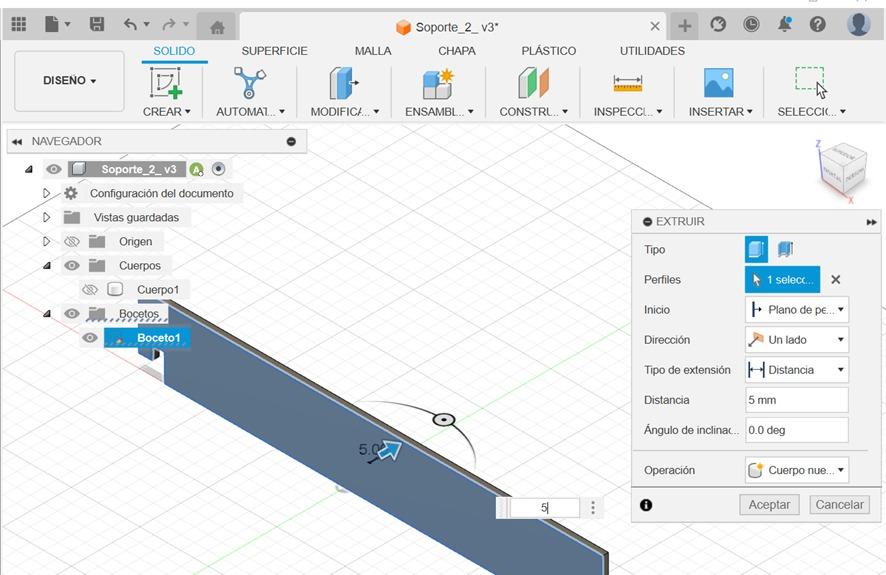Toggle visibility of Soporte_2_v3 root

pos(54,169)
